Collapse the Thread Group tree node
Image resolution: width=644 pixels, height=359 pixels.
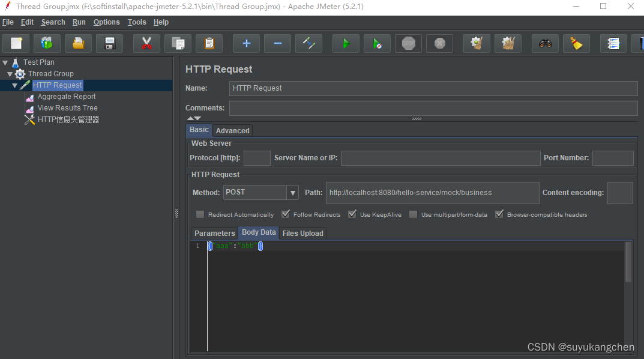click(10, 74)
